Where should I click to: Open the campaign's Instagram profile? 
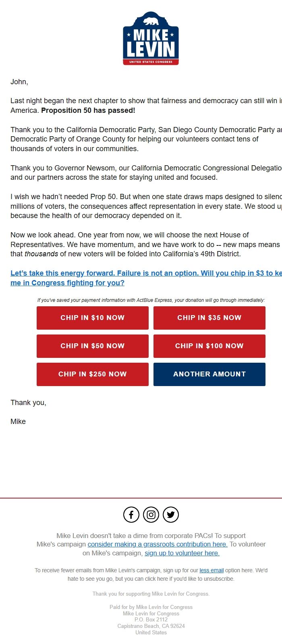pos(151,514)
